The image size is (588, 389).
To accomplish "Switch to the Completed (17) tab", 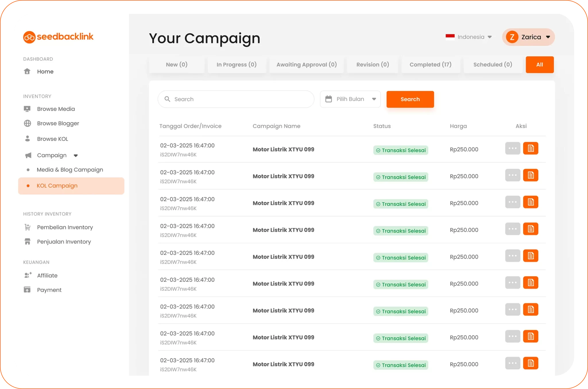I will pos(430,65).
